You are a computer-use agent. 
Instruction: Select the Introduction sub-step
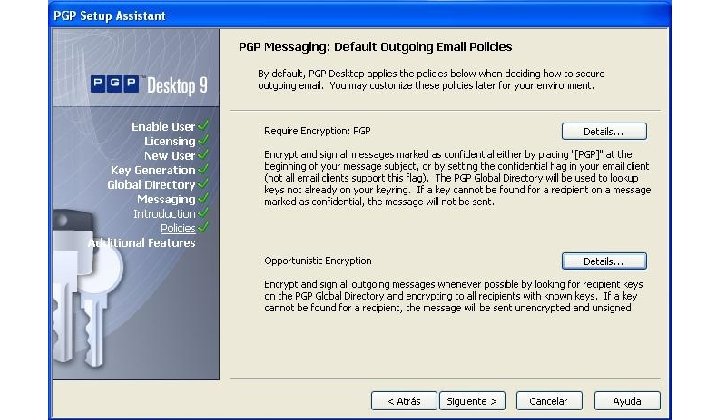(164, 214)
